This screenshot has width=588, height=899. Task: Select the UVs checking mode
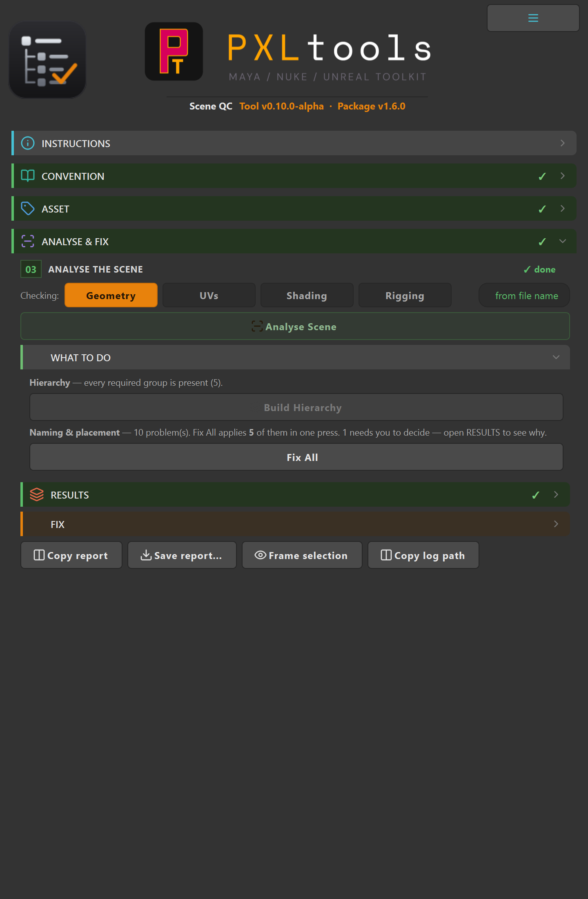209,295
